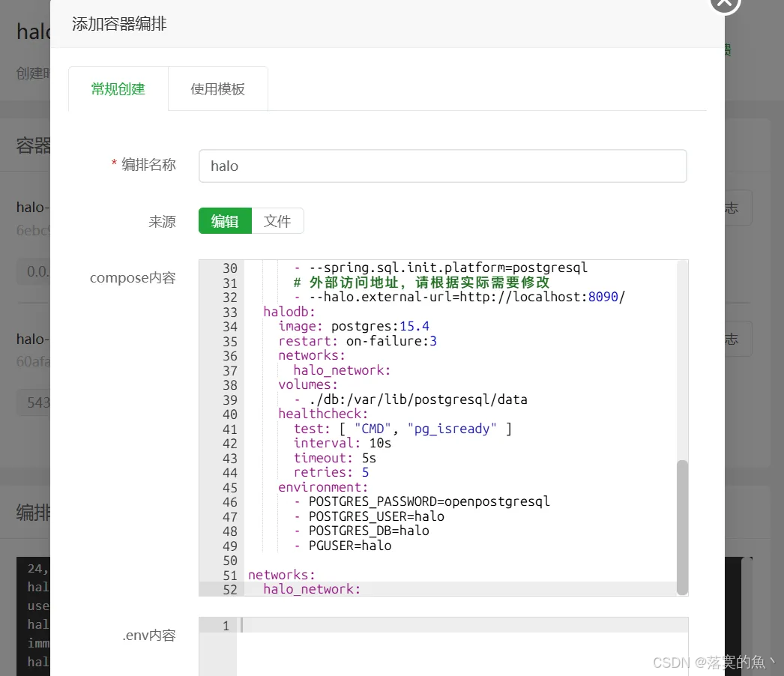
Task: Click the 'environment:' line
Action: [x=323, y=487]
